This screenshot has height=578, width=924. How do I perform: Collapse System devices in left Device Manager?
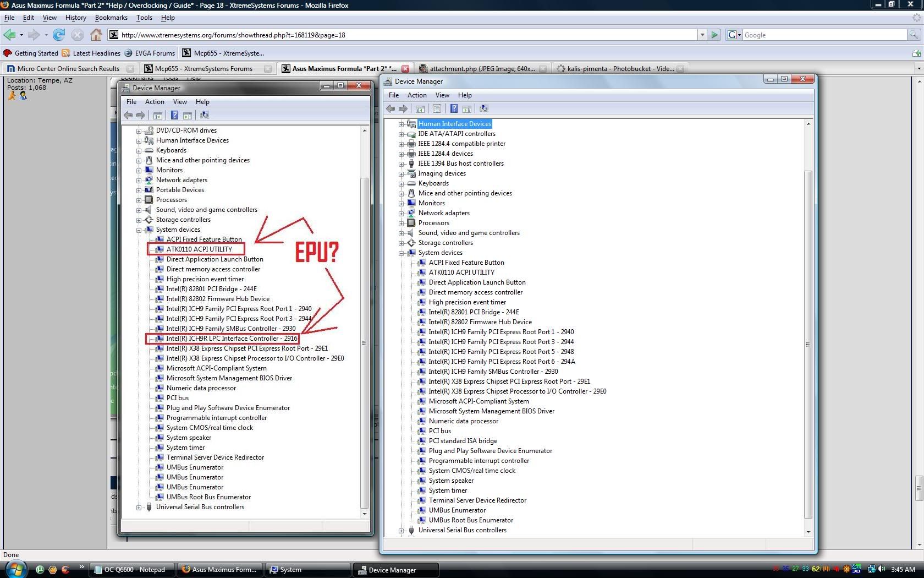point(139,230)
